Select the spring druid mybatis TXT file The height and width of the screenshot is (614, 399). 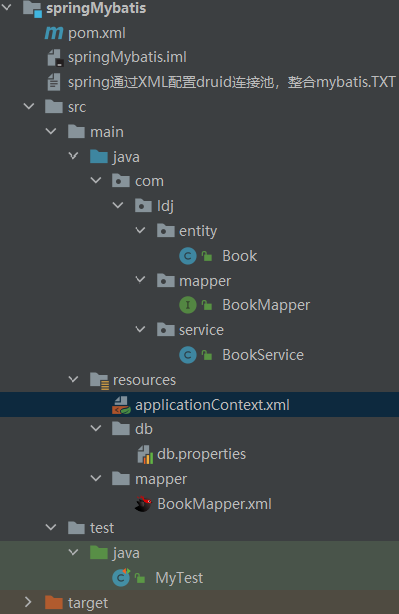[231, 83]
